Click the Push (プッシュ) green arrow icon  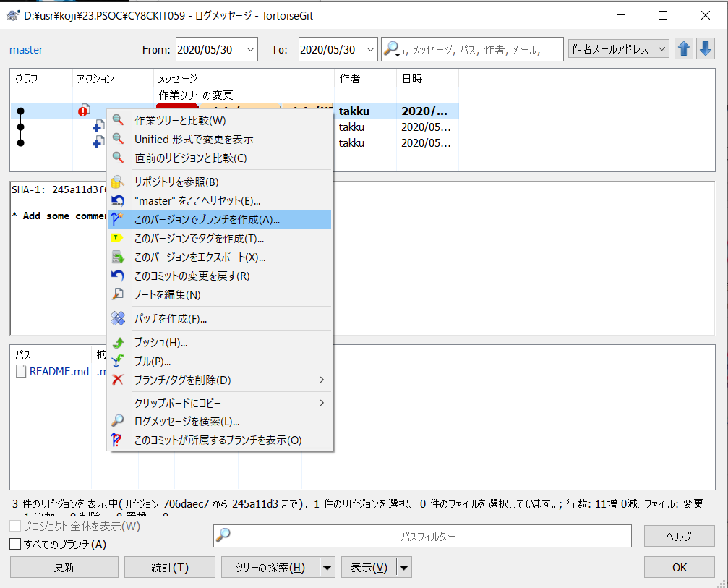point(119,342)
